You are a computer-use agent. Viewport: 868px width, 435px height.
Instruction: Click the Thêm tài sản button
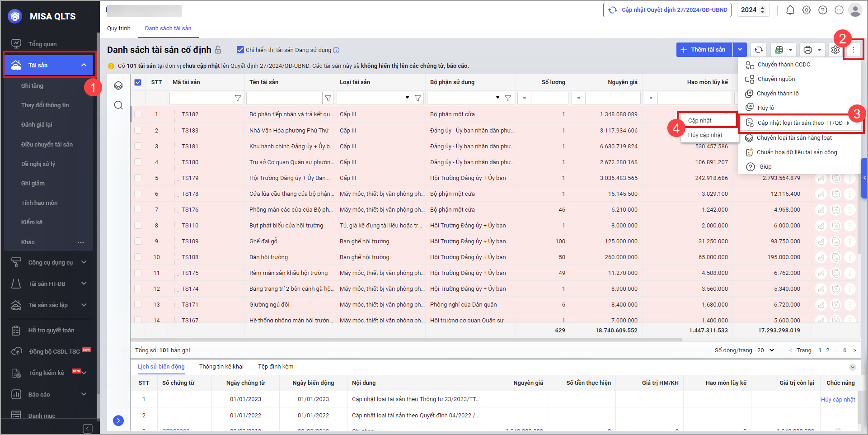704,50
